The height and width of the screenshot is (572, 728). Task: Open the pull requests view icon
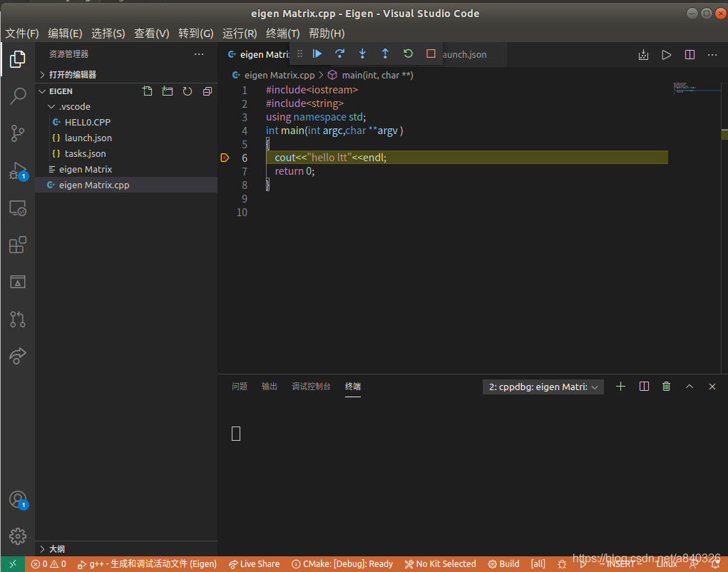[18, 319]
